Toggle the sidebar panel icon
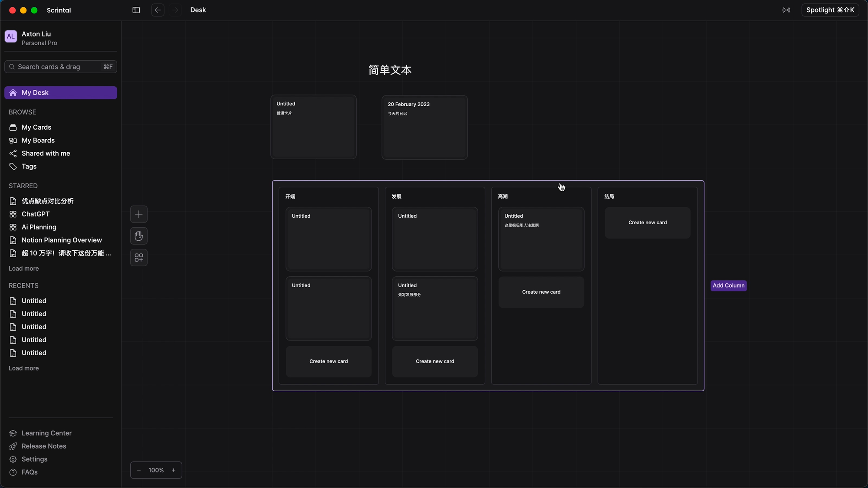868x488 pixels. 136,10
